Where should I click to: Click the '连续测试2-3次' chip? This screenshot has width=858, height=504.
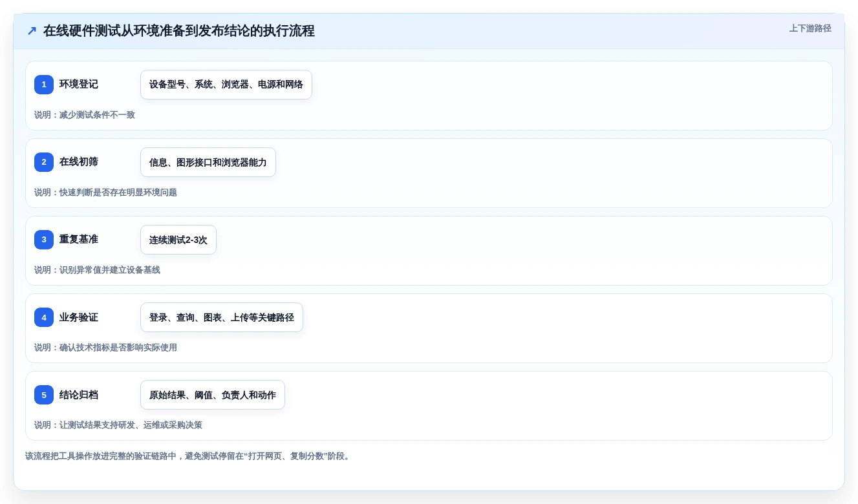point(178,240)
